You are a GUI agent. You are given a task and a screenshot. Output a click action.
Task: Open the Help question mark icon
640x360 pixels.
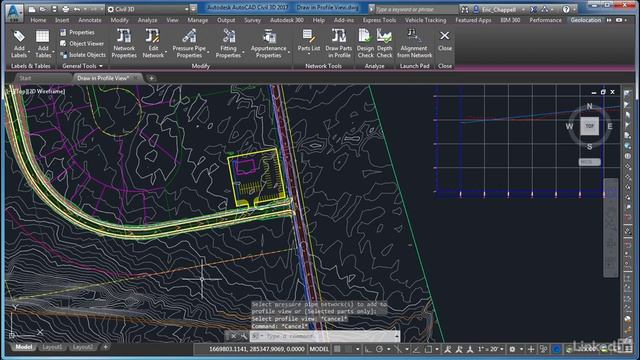[x=566, y=9]
